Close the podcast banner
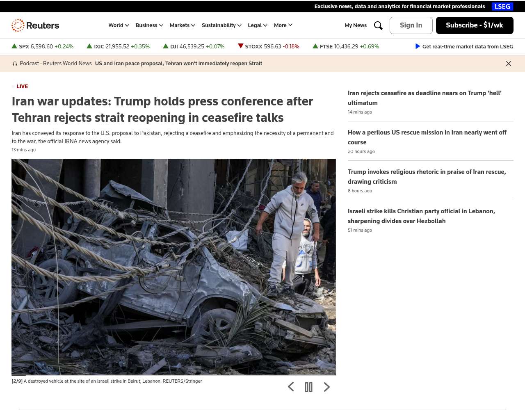The image size is (525, 420). (509, 64)
